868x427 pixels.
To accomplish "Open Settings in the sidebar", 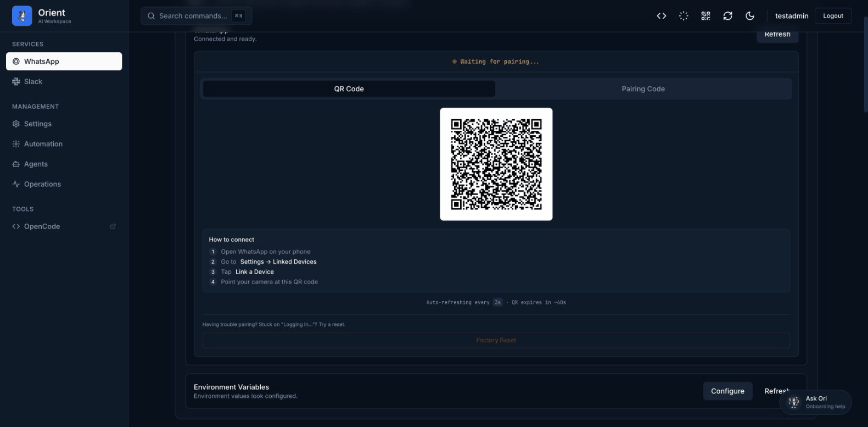I will (x=37, y=124).
